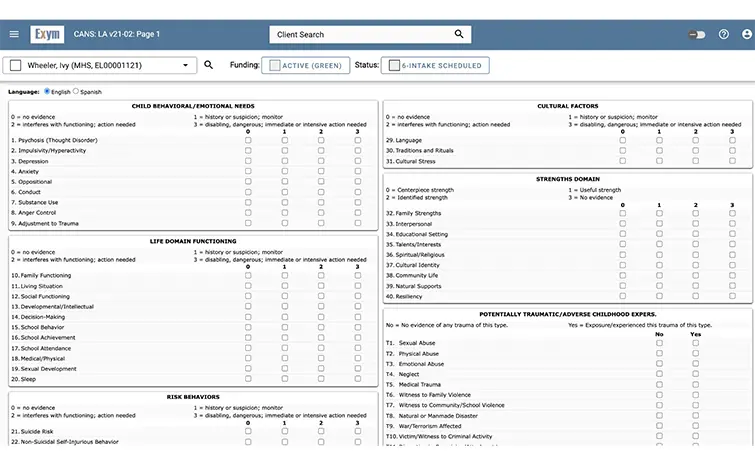This screenshot has width=755, height=465.
Task: Click the magnifier icon in Client Search
Action: (459, 34)
